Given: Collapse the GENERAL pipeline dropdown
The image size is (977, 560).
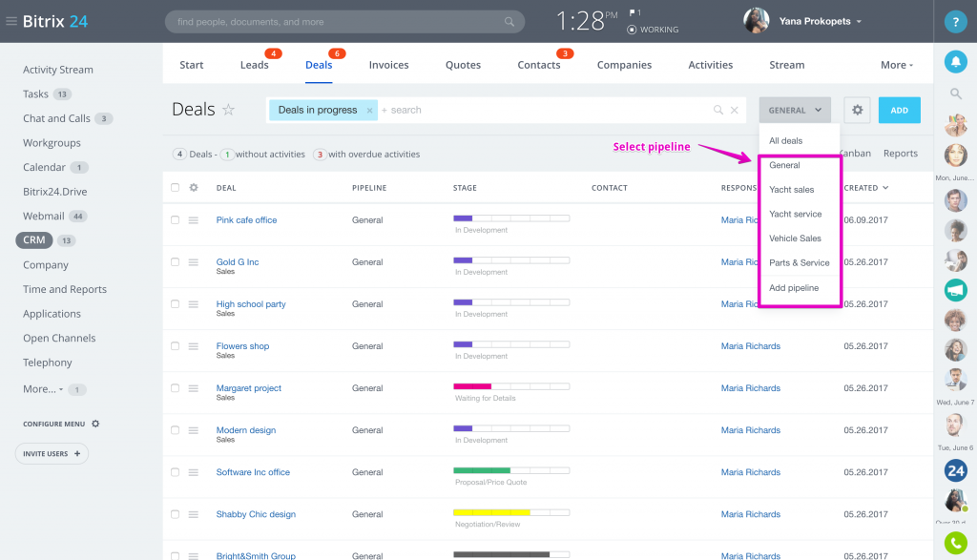Looking at the screenshot, I should point(795,111).
